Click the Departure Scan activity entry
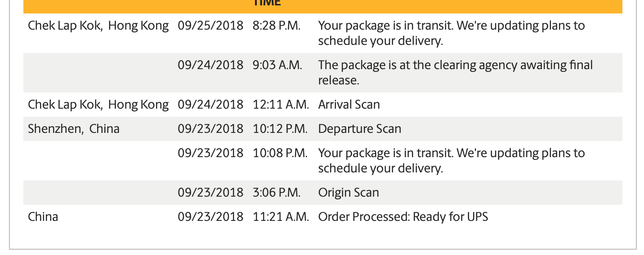Image resolution: width=644 pixels, height=255 pixels. point(360,129)
